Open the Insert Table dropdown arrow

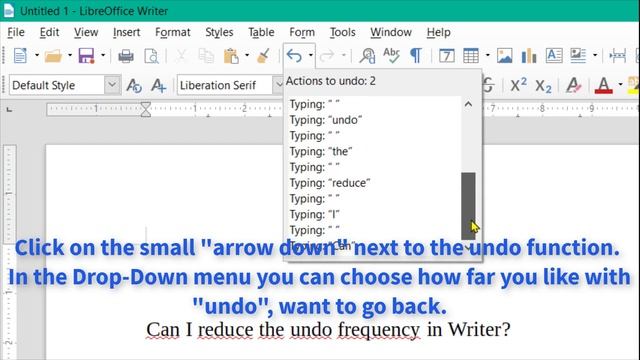click(x=487, y=55)
